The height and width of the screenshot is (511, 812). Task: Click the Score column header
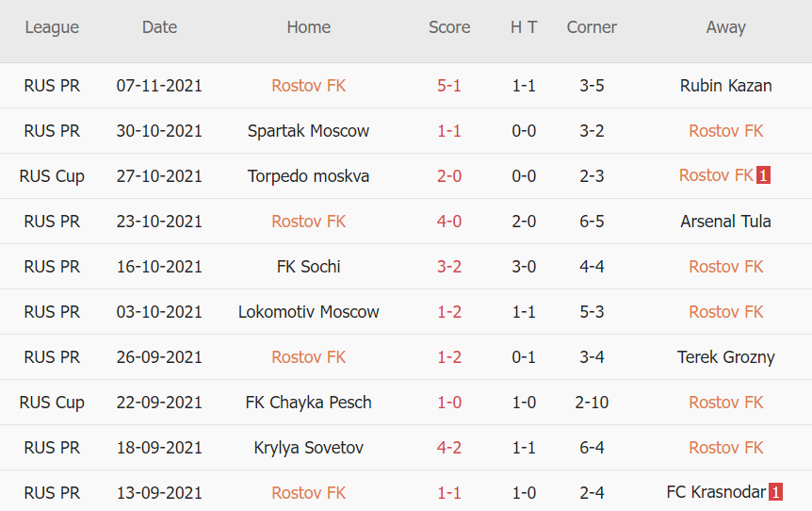(449, 27)
